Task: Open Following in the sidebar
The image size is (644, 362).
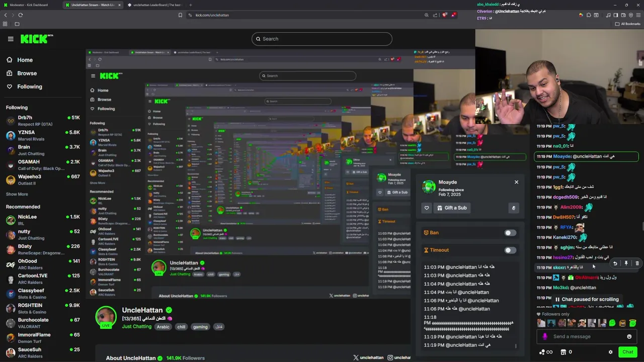Action: coord(30,86)
